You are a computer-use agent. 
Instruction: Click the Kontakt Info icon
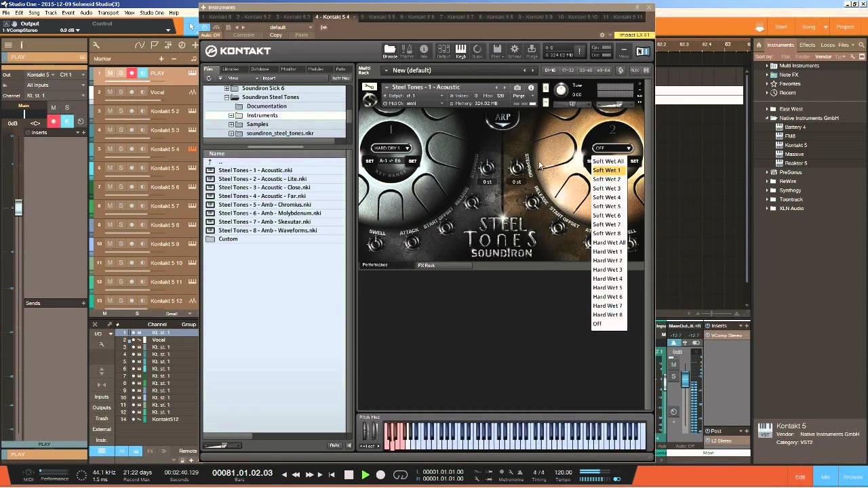(424, 51)
